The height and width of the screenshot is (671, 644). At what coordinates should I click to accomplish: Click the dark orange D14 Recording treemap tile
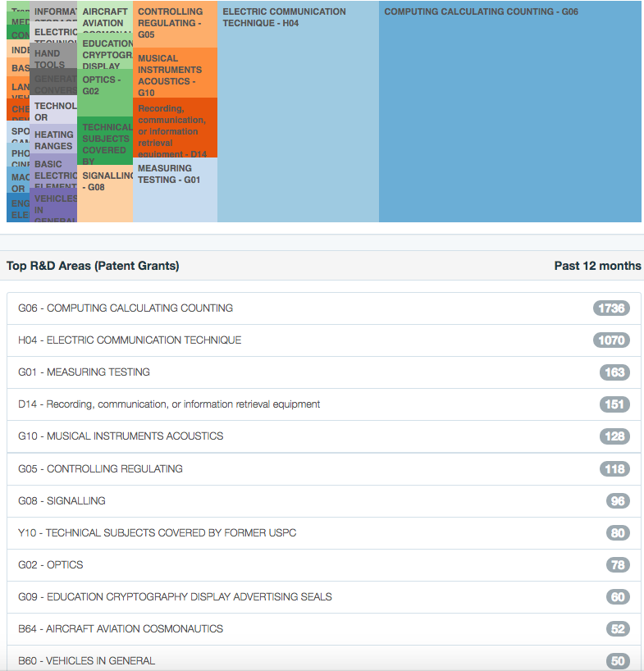(x=175, y=128)
